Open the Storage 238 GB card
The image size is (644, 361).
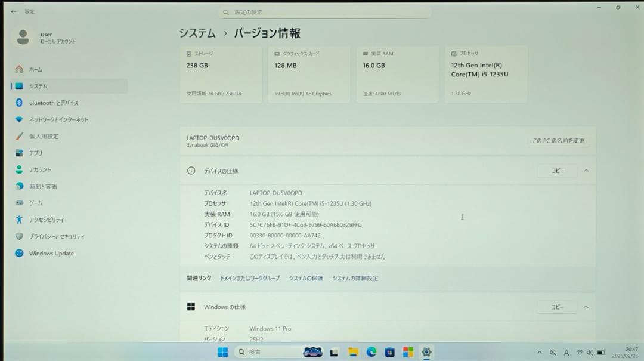pyautogui.click(x=221, y=75)
